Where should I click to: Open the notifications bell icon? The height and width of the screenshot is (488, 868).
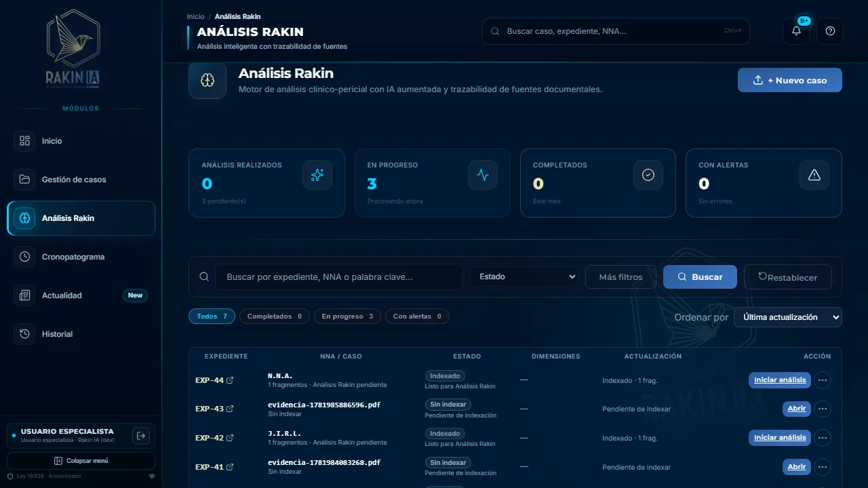(x=796, y=31)
